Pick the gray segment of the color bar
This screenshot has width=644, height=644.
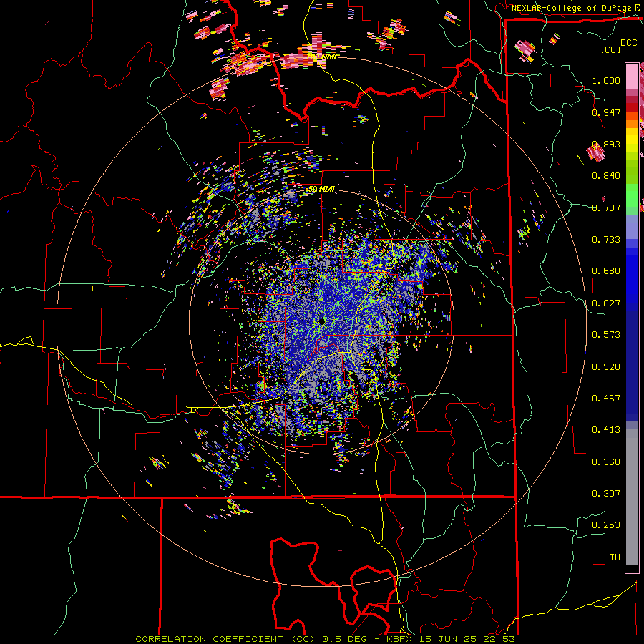632,497
